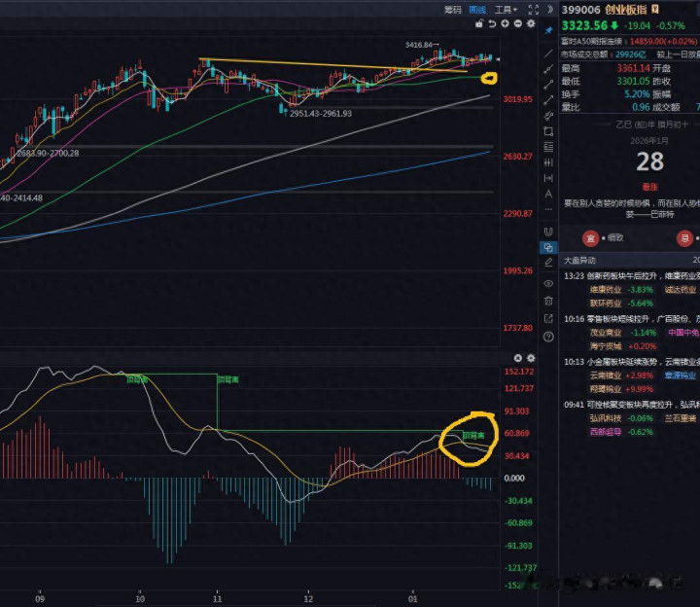Toggle the pin icon on drawing toolbar
Image resolution: width=700 pixels, height=607 pixels.
pyautogui.click(x=549, y=29)
